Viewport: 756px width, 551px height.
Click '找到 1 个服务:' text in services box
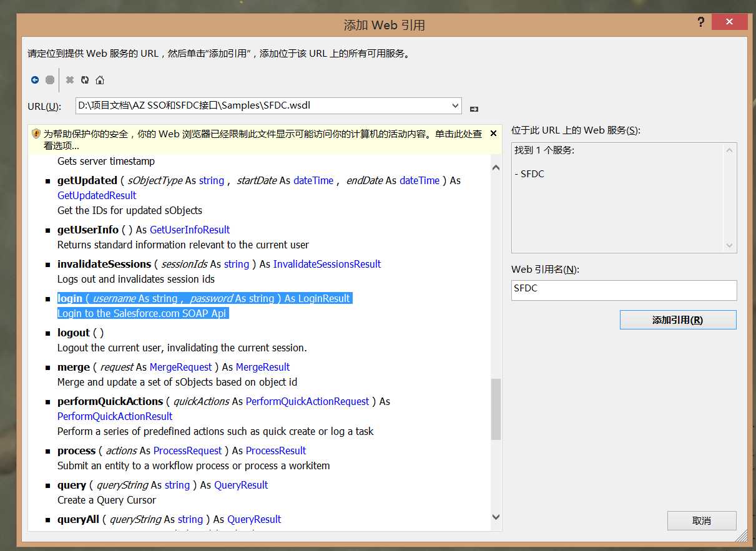[544, 150]
